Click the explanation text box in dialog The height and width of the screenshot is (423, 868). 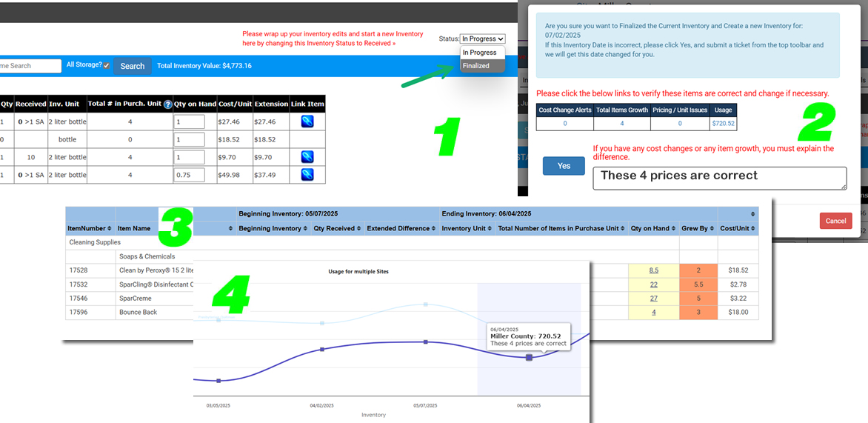coord(719,178)
